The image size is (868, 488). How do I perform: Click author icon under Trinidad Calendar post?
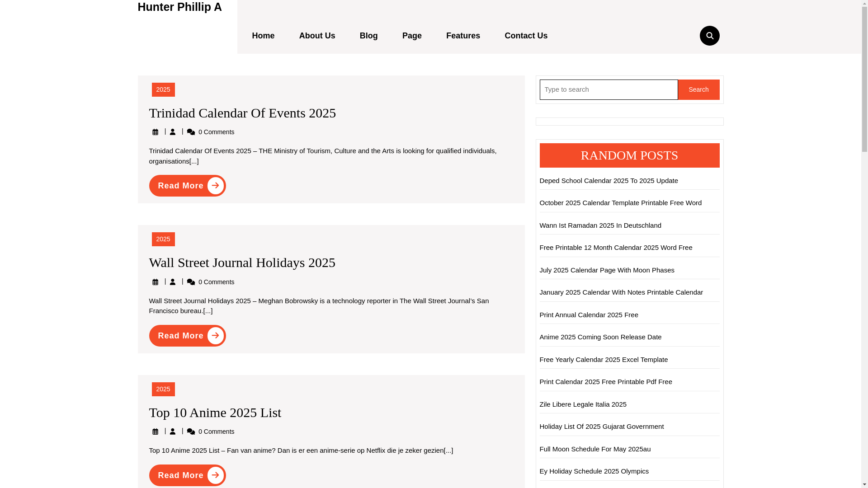(x=173, y=132)
